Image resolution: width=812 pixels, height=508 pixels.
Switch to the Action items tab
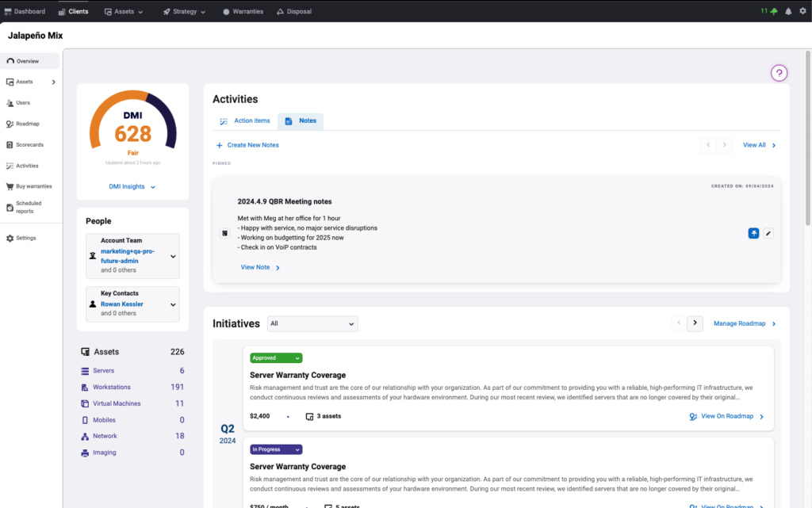tap(246, 121)
